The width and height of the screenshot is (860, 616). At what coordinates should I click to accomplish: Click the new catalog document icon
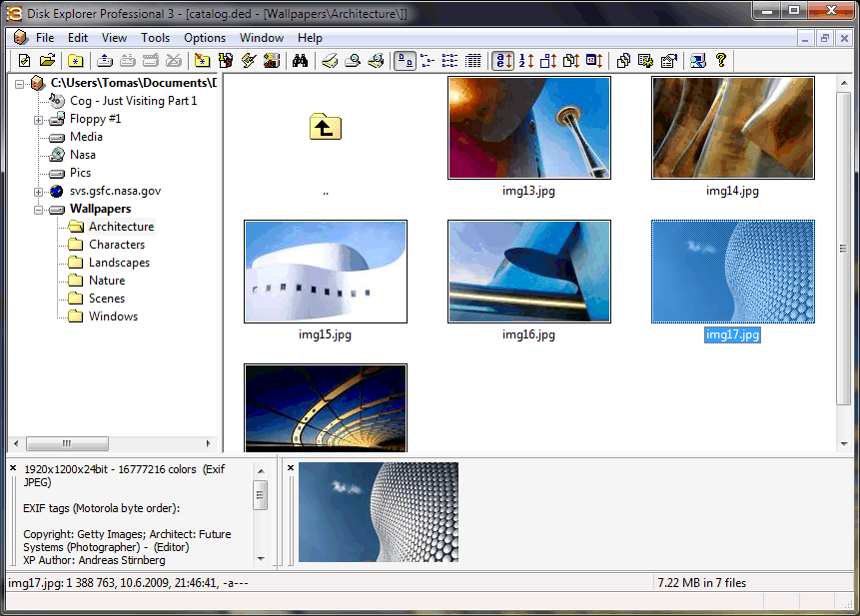(x=25, y=61)
